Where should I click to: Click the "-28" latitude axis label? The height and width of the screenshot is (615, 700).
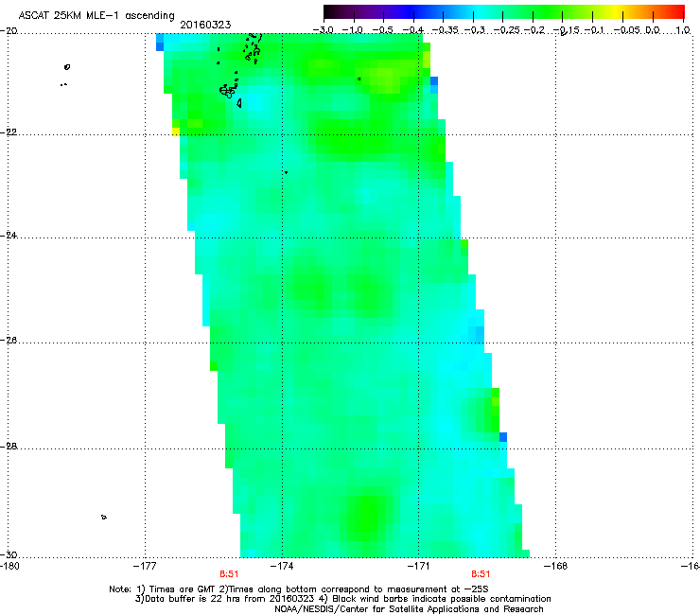9,447
